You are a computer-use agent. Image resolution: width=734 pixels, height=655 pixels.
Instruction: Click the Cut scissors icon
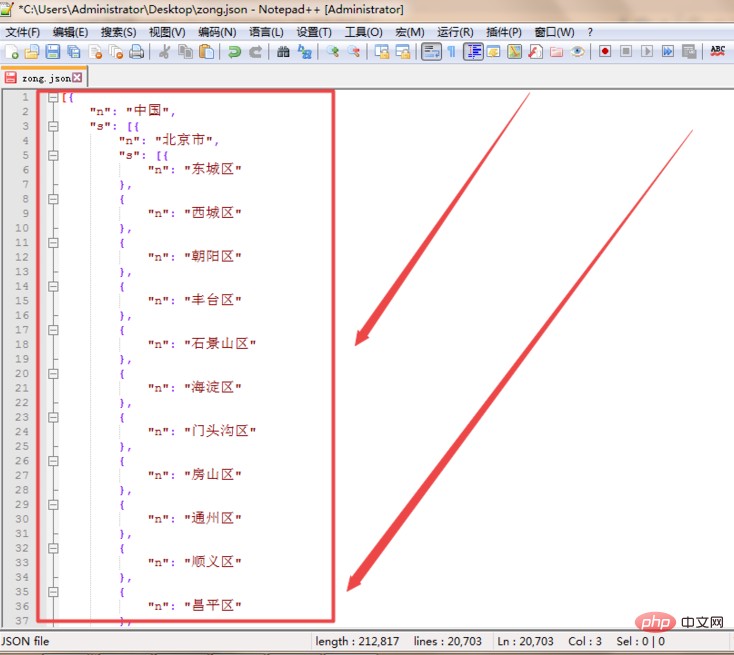pos(164,52)
